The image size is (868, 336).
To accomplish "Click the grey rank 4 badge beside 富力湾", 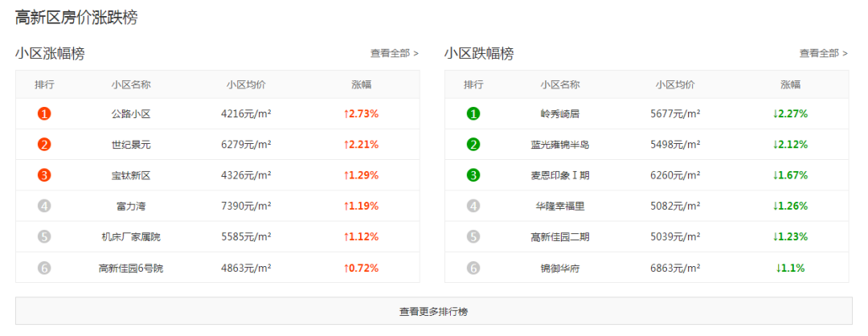I will [44, 207].
